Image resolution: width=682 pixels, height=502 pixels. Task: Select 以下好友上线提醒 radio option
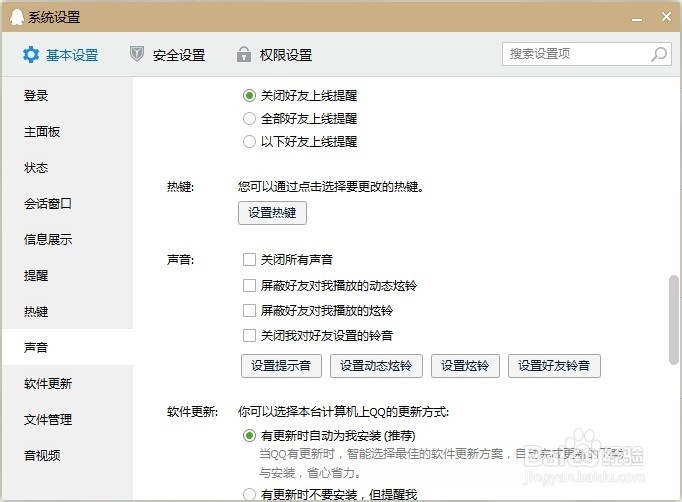pos(249,141)
